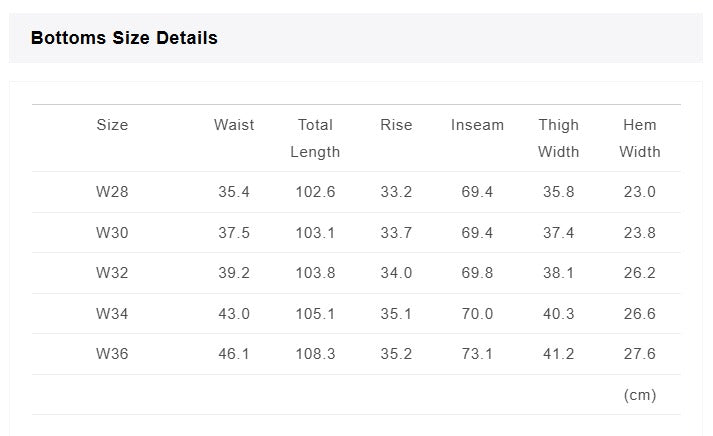
Task: Select the Inseam column header
Action: pos(477,125)
